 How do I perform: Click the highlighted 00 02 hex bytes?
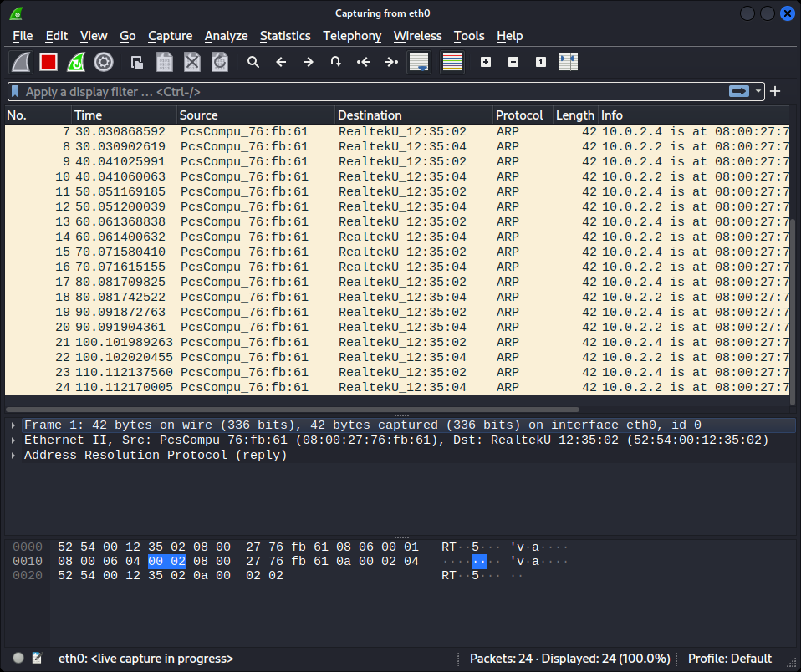166,561
